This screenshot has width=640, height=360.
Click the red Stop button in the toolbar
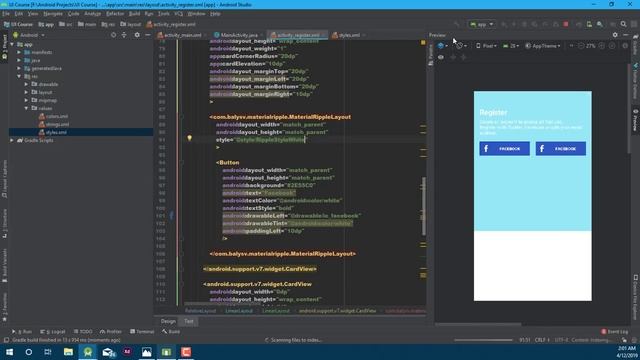point(566,24)
